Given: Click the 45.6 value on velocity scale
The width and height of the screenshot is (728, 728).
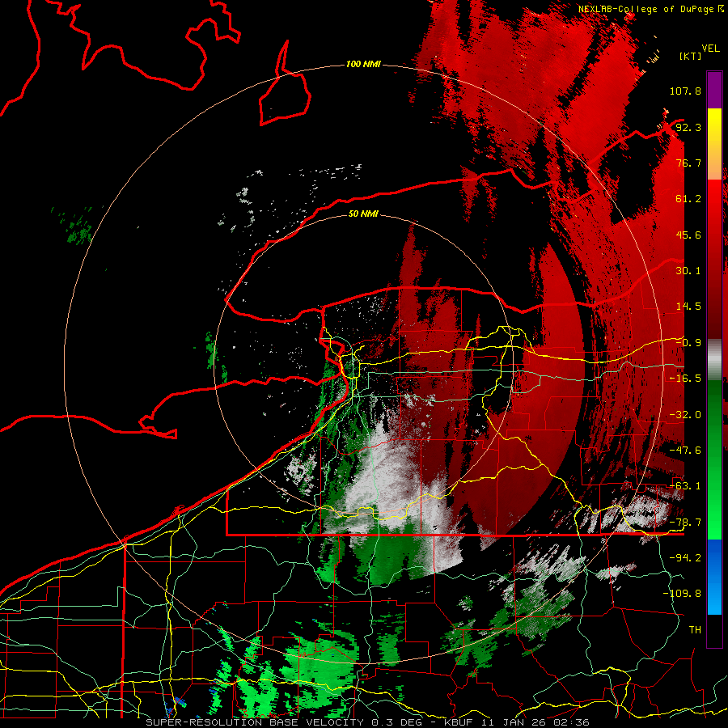Looking at the screenshot, I should 688,235.
